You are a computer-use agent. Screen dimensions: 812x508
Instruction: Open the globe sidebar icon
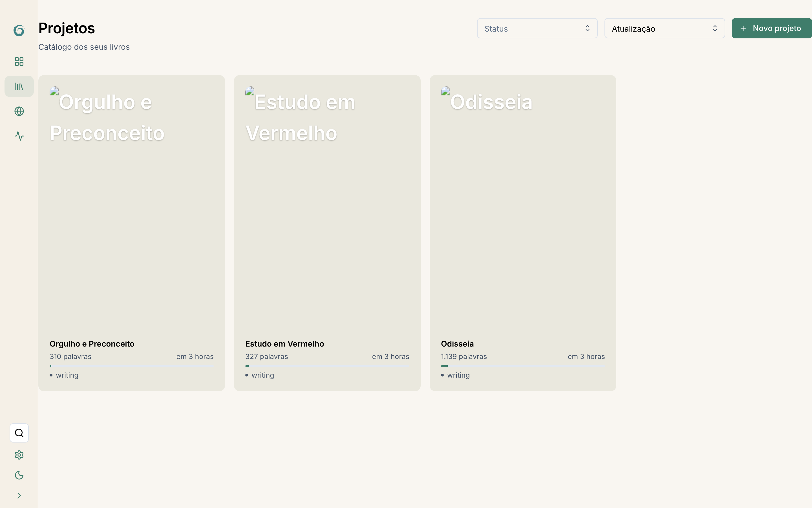pyautogui.click(x=19, y=111)
